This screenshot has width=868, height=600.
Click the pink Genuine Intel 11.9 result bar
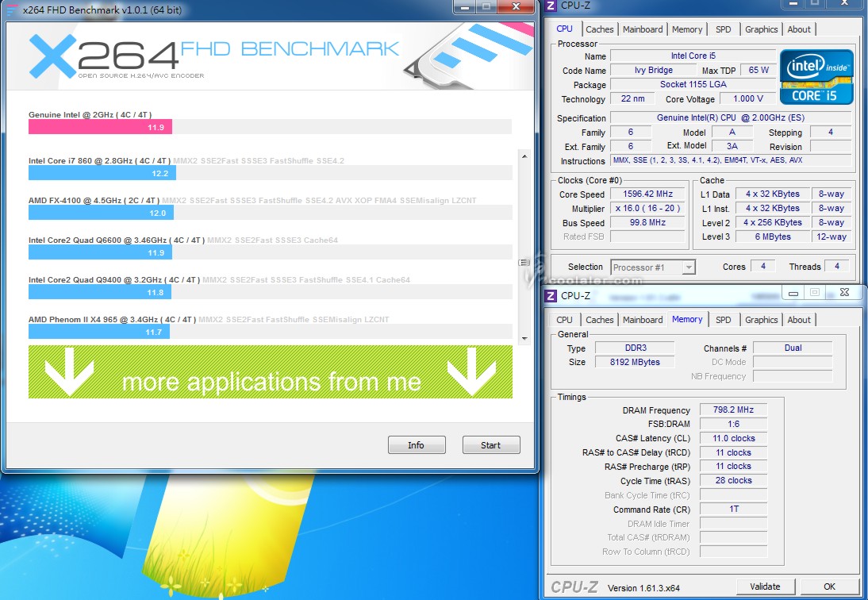pyautogui.click(x=100, y=127)
